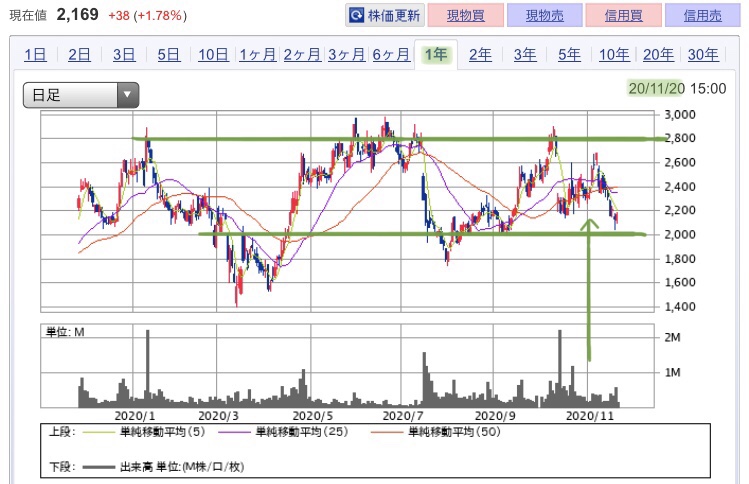Click 単純移動平均(50) legend entry
The image size is (749, 484).
pos(436,432)
